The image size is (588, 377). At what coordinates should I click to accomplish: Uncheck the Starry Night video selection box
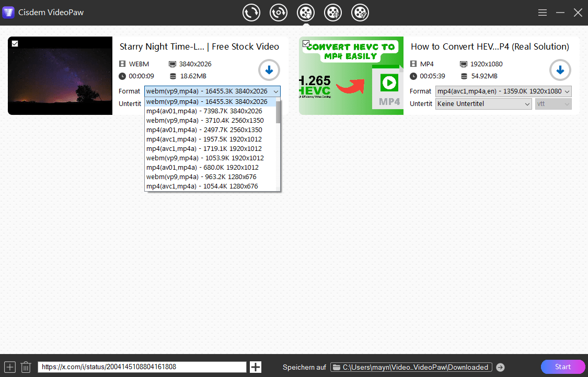tap(15, 43)
